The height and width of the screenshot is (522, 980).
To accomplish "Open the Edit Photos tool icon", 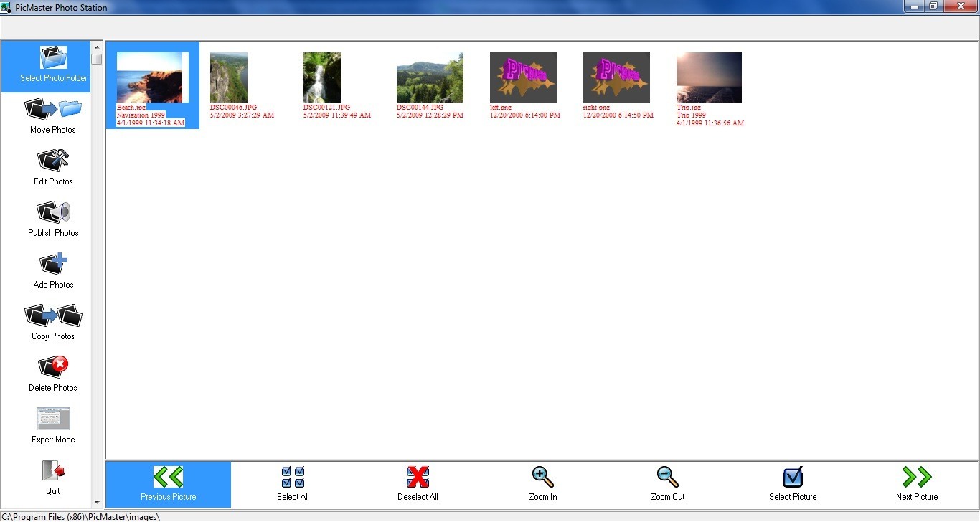I will tap(53, 161).
